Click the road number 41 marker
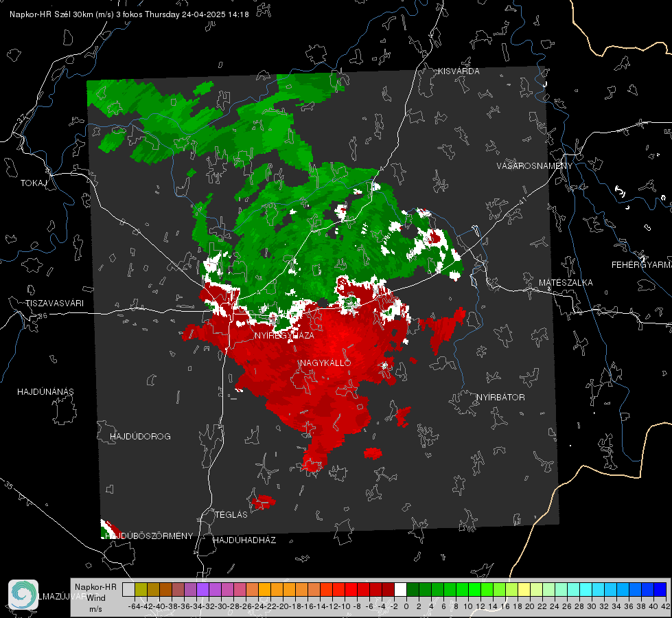 522,201
